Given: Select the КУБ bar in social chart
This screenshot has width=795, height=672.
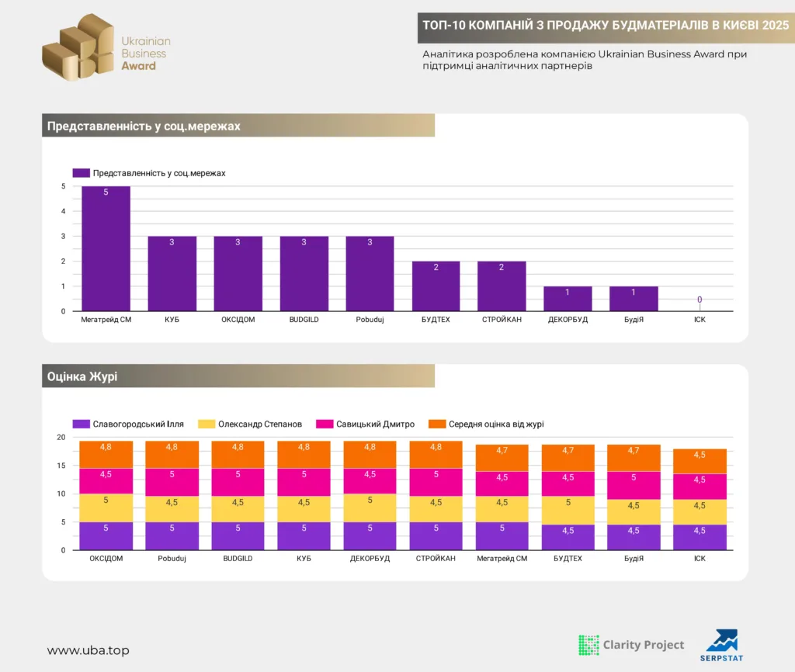Looking at the screenshot, I should coord(172,273).
